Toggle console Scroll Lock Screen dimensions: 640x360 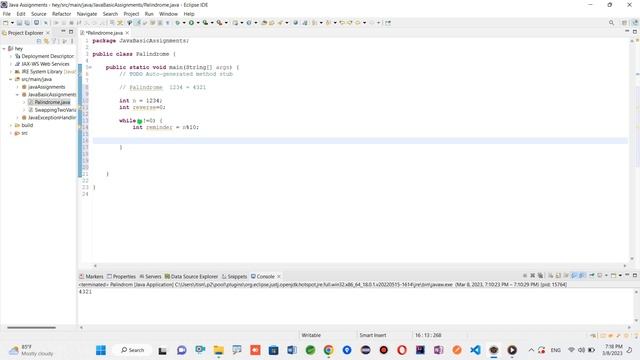click(558, 276)
